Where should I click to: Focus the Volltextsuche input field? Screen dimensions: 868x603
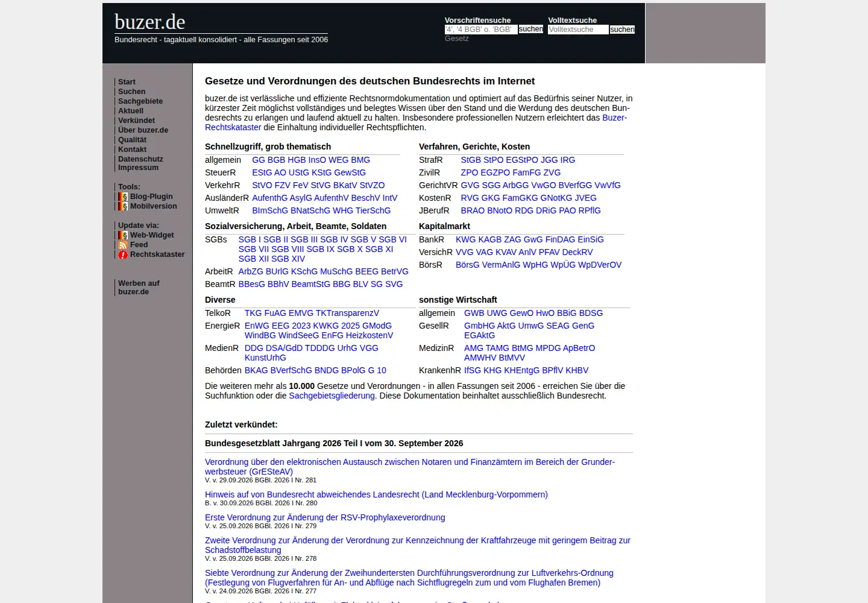point(578,30)
